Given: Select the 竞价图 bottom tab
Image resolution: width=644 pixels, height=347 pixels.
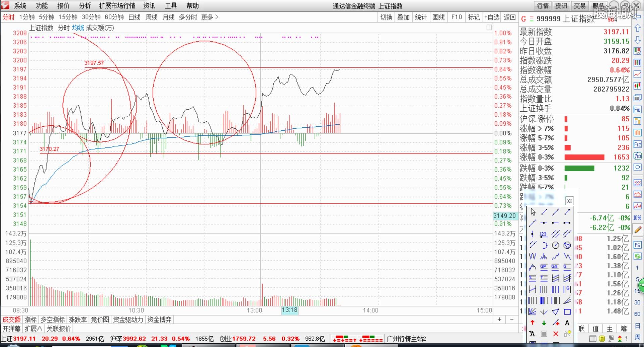Looking at the screenshot, I should point(100,320).
